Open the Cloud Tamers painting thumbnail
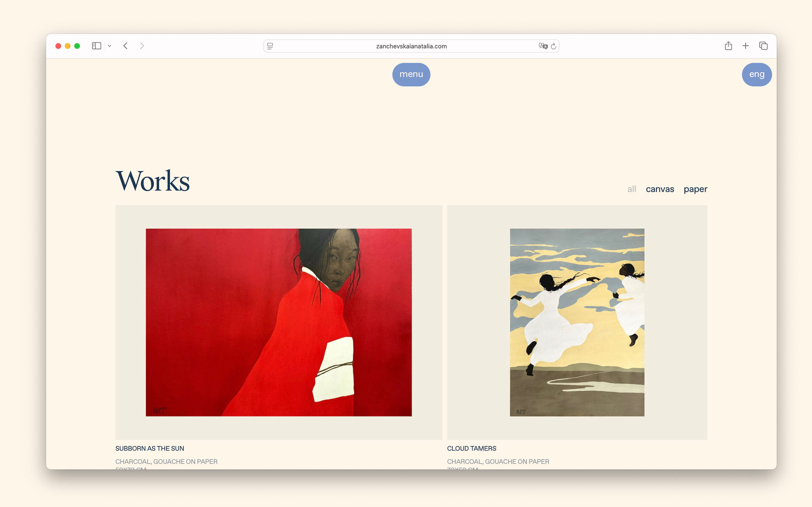 point(577,322)
